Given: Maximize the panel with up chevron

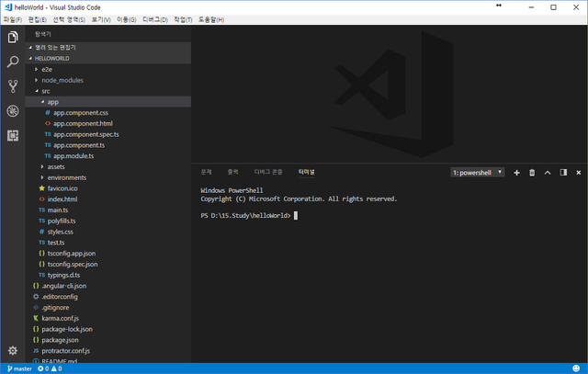Looking at the screenshot, I should point(548,173).
